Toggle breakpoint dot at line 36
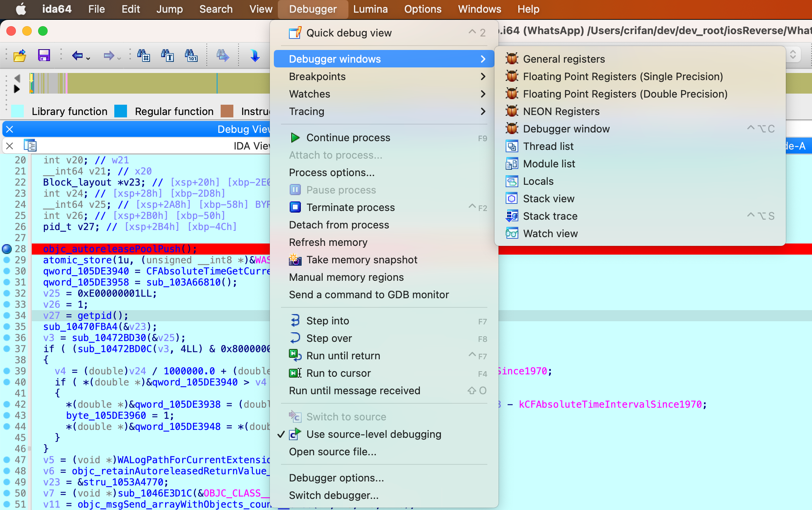Image resolution: width=812 pixels, height=510 pixels. [7, 338]
